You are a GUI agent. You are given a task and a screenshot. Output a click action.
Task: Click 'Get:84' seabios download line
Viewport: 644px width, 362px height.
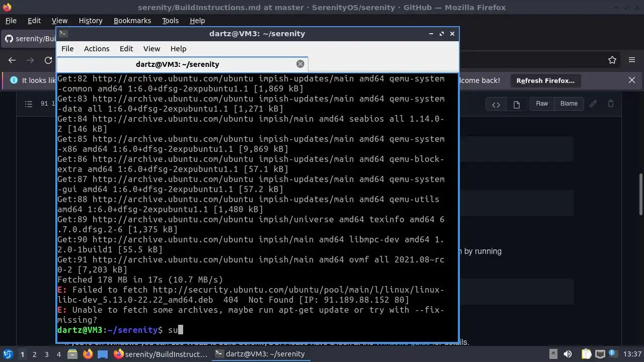(x=251, y=124)
